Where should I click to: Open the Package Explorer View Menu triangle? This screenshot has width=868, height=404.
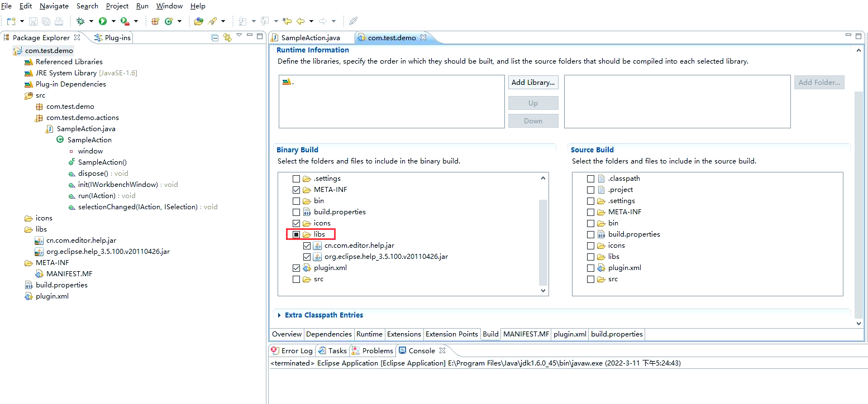point(239,36)
